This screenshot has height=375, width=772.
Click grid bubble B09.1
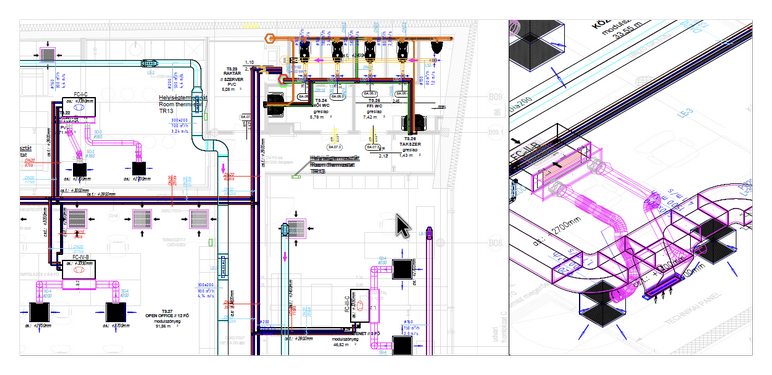(495, 133)
